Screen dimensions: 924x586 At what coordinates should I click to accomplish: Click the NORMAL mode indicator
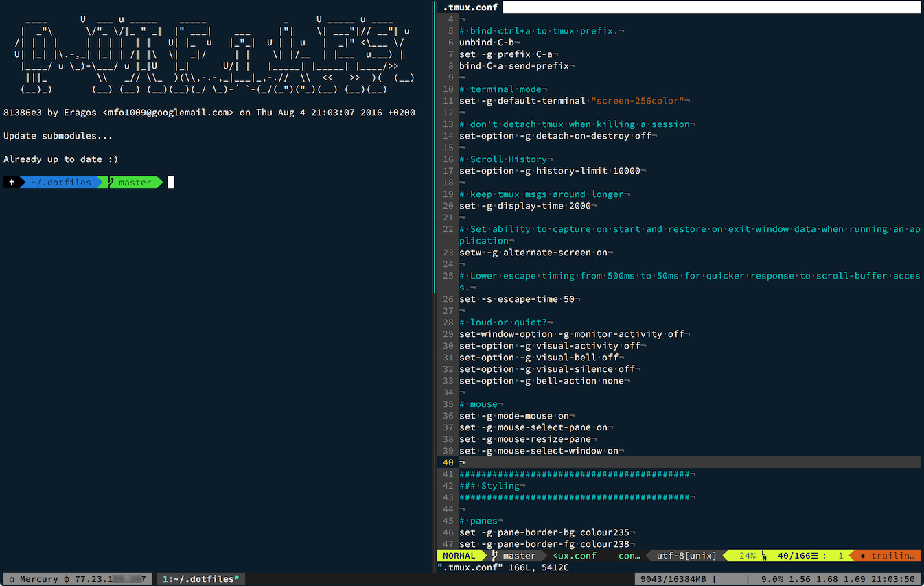[x=459, y=556]
